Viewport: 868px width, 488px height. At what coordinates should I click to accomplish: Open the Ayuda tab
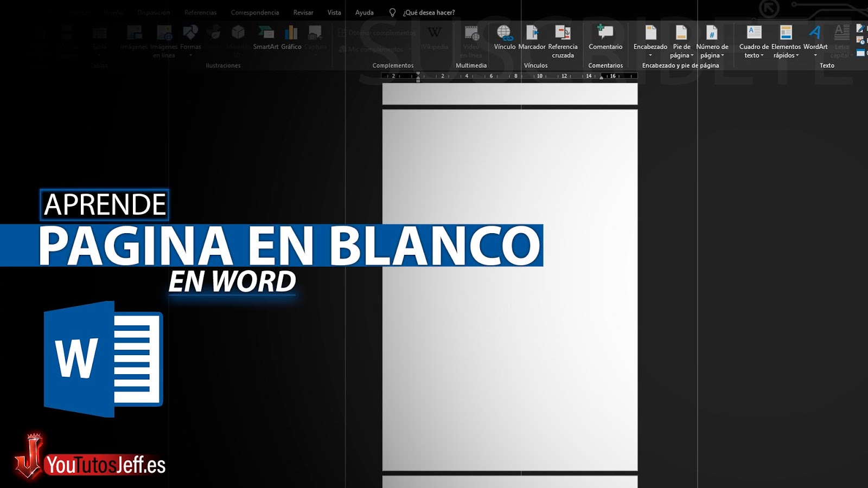point(365,12)
